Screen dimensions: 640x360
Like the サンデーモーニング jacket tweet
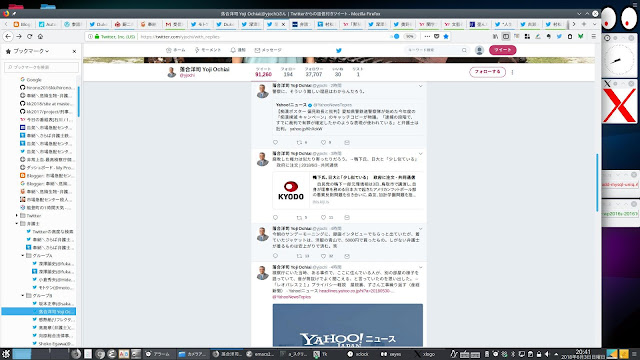[323, 256]
